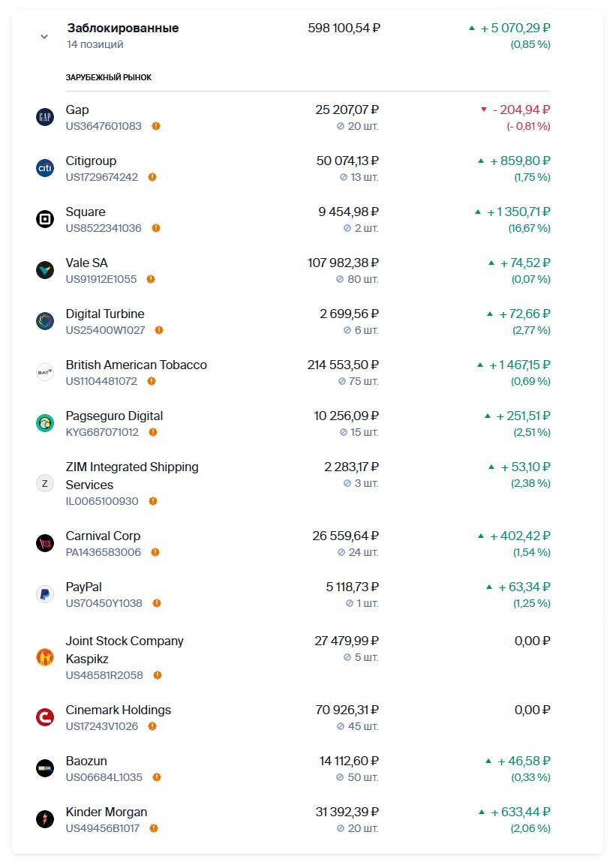Click the Cinemark Holdings logo icon
This screenshot has width=616, height=868.
pyautogui.click(x=45, y=717)
